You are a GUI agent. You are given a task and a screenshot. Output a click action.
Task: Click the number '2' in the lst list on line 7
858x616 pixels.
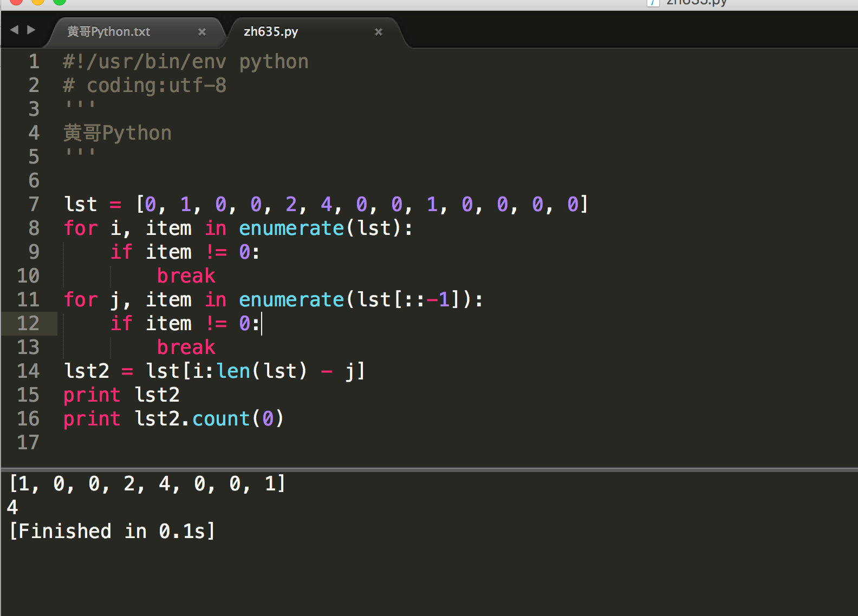point(291,204)
